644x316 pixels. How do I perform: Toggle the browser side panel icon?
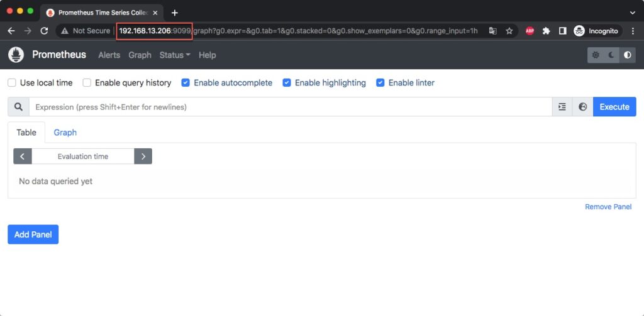563,31
